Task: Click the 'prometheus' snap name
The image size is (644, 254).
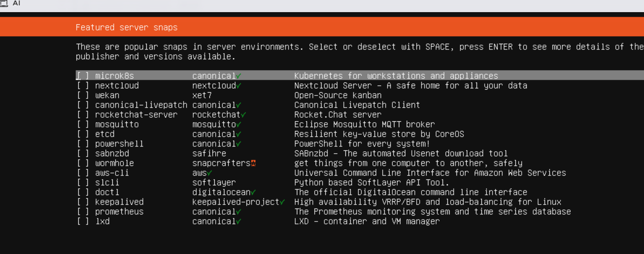Action: coord(119,212)
